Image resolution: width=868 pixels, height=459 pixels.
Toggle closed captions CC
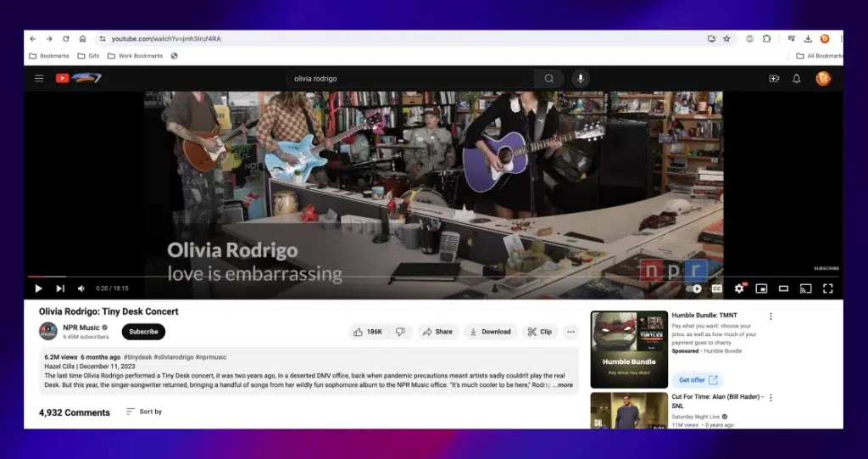pyautogui.click(x=717, y=288)
